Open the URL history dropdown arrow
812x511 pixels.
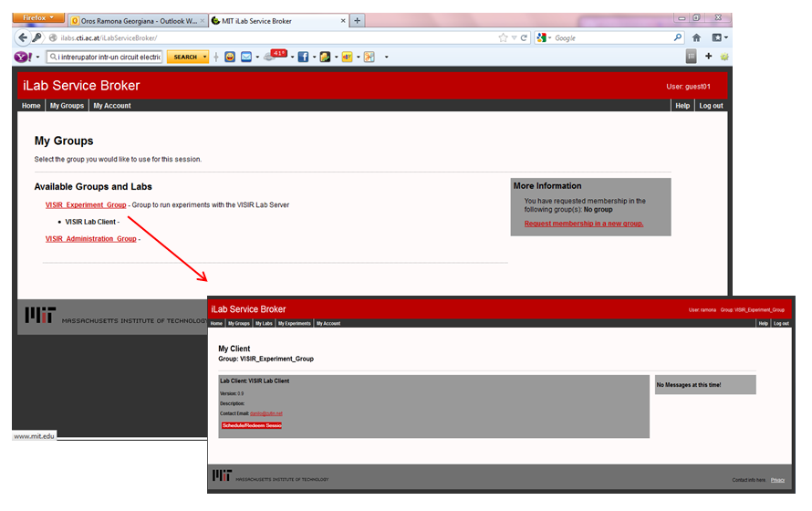coord(515,37)
